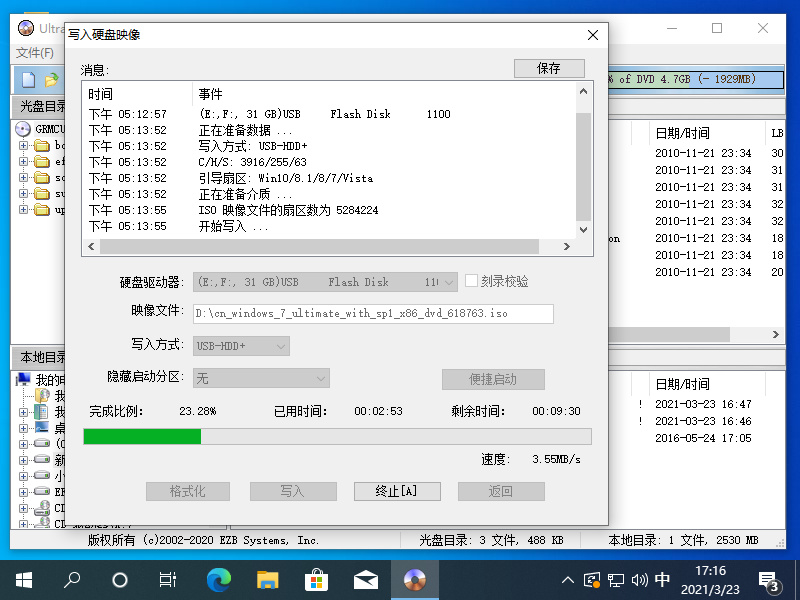Open File Explorer from the taskbar
Viewport: 800px width, 600px height.
267,579
